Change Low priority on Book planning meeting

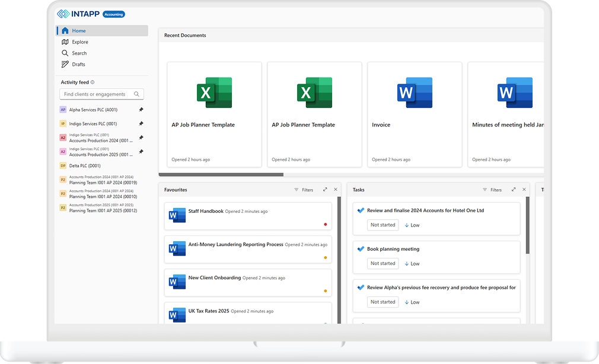tap(412, 264)
